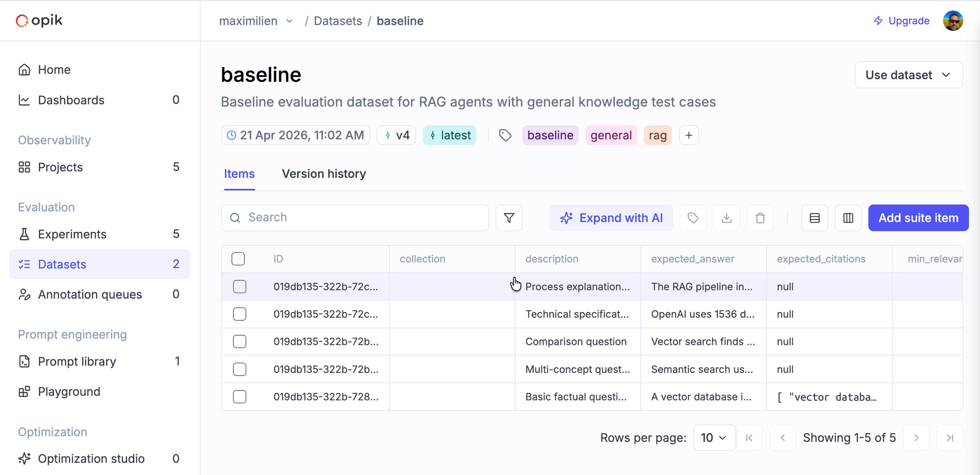
Task: Open Experiments from the sidebar
Action: pyautogui.click(x=72, y=234)
